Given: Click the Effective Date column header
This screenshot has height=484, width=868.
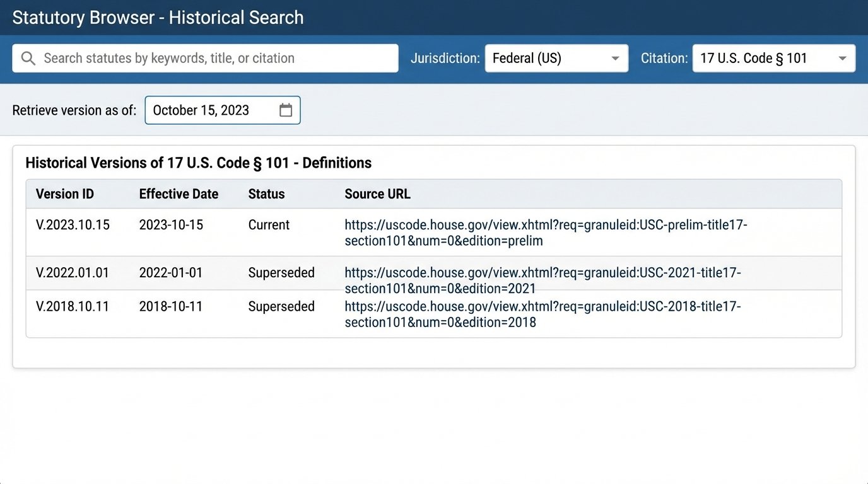Looking at the screenshot, I should [179, 193].
